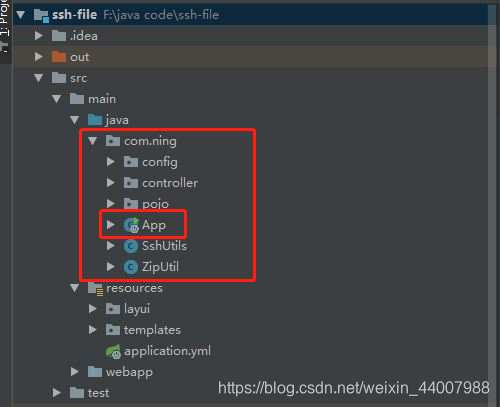
Task: Click the .idea folder icon
Action: tap(59, 36)
